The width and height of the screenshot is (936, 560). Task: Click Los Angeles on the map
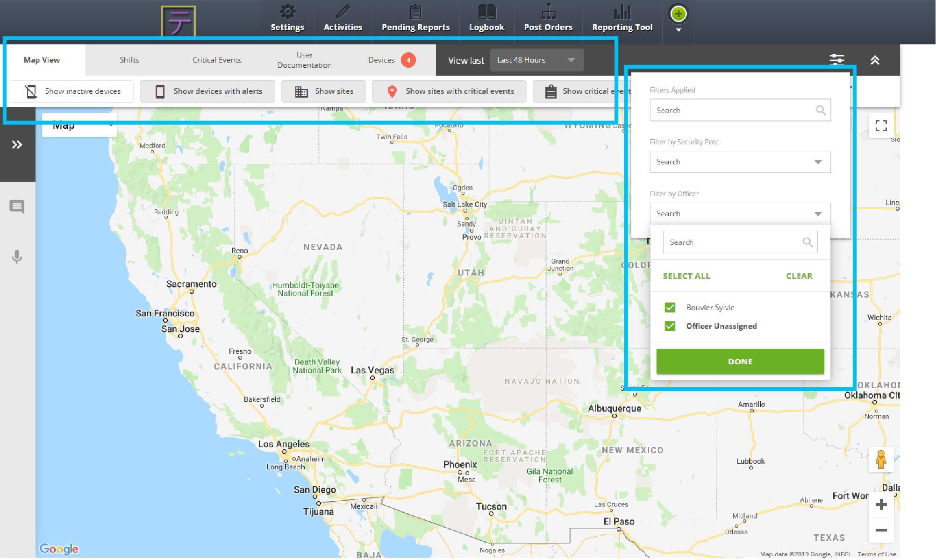(284, 444)
